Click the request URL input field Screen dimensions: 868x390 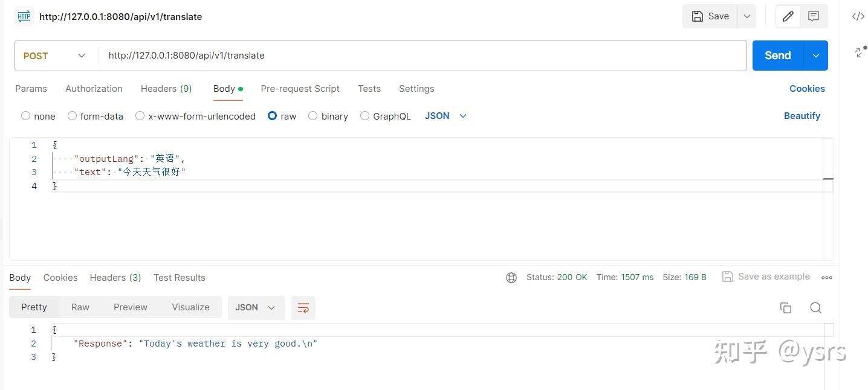click(423, 56)
